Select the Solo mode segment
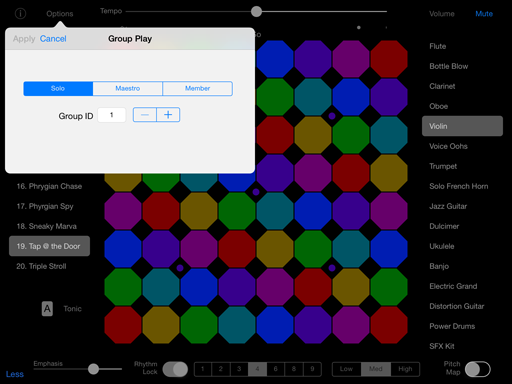Viewport: 512px width, 384px height. pyautogui.click(x=58, y=88)
